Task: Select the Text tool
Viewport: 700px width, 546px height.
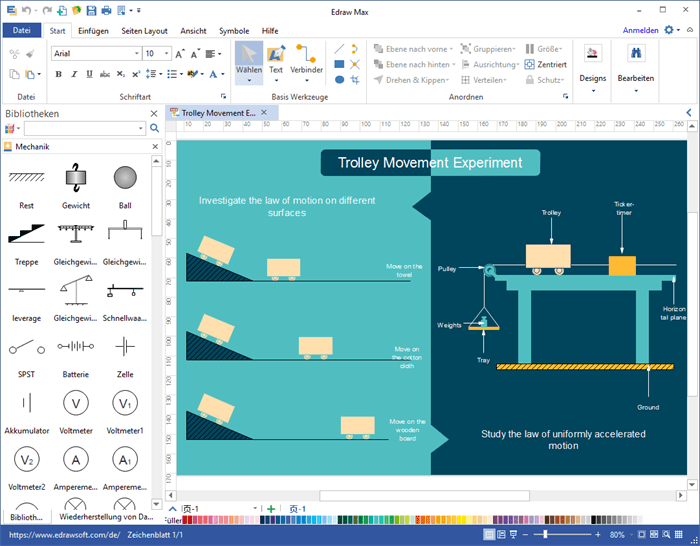Action: click(276, 63)
